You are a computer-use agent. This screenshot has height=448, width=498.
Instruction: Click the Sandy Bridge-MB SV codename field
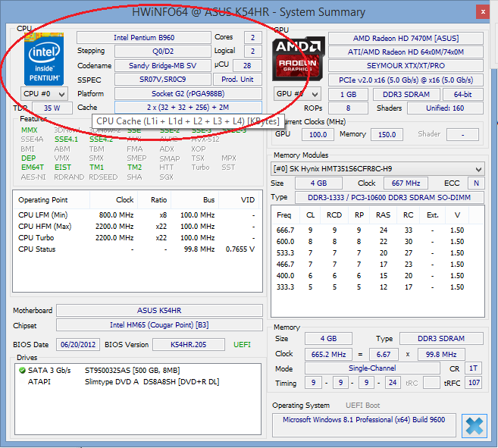tap(162, 65)
